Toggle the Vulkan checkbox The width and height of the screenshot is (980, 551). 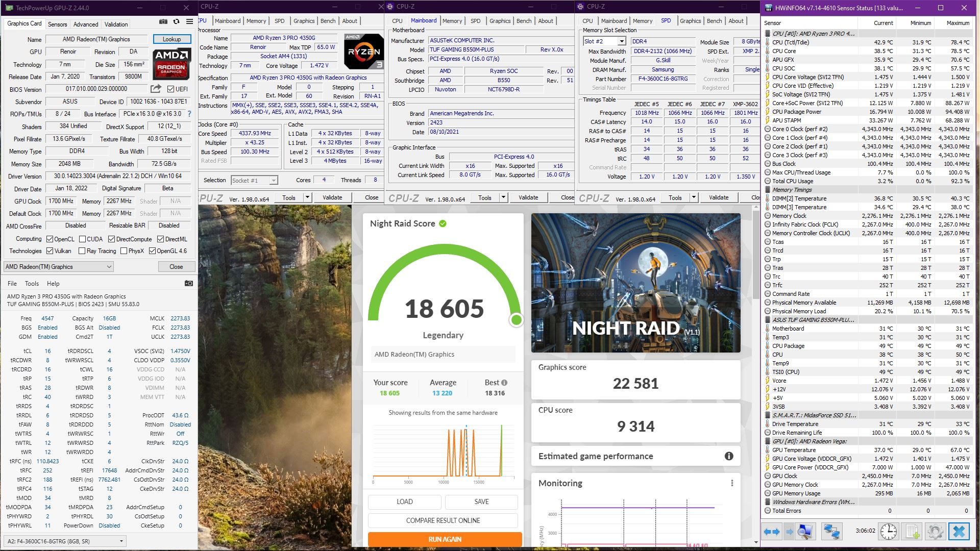[50, 251]
